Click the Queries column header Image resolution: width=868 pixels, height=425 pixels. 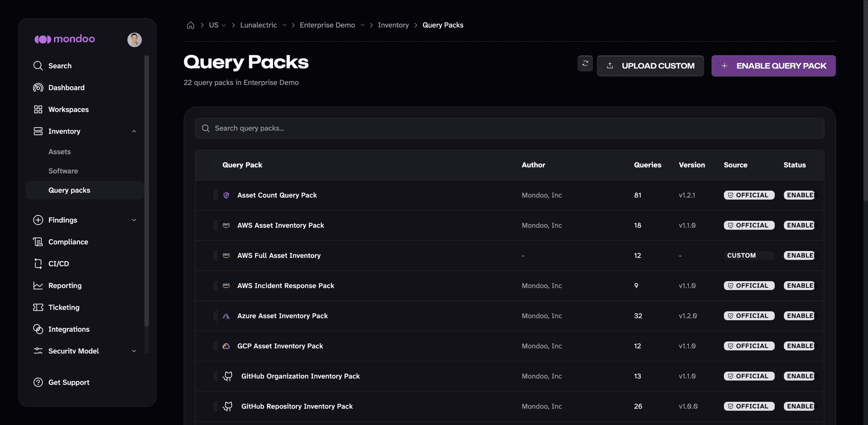click(x=648, y=165)
